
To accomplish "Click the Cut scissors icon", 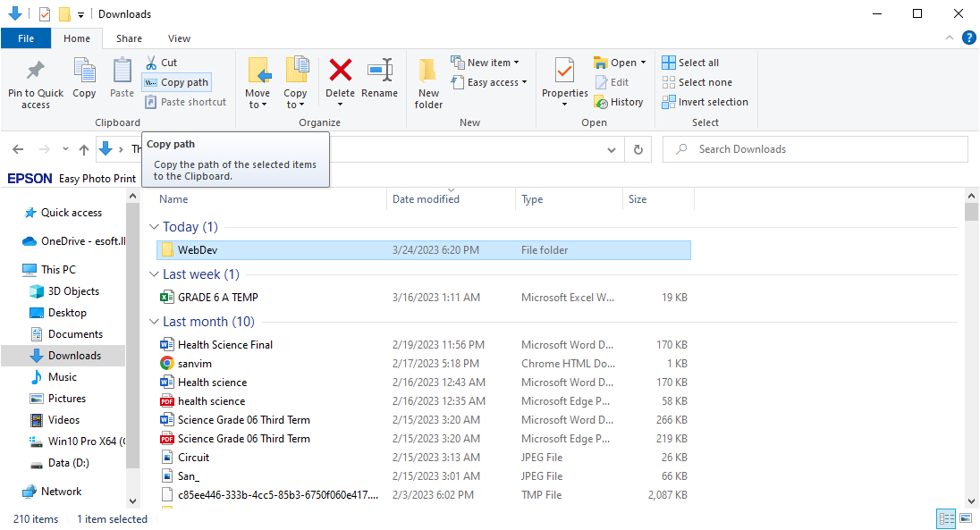I will 151,63.
